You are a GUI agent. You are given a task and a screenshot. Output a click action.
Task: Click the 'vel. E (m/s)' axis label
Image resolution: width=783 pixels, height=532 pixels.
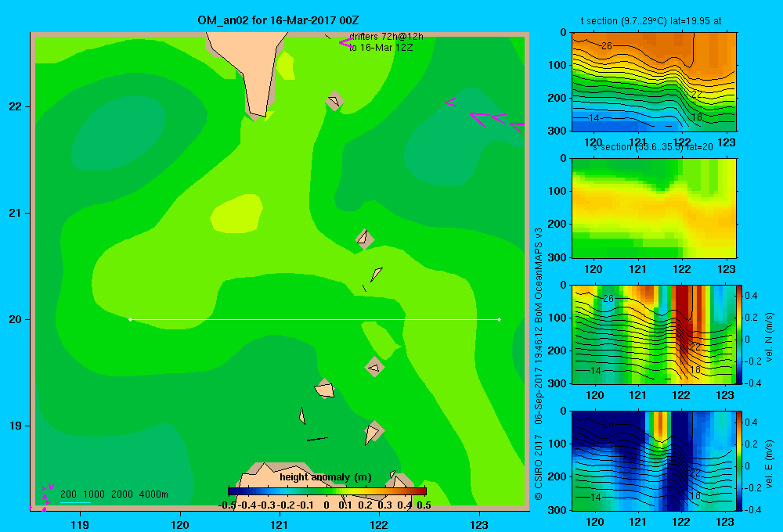[x=769, y=464]
